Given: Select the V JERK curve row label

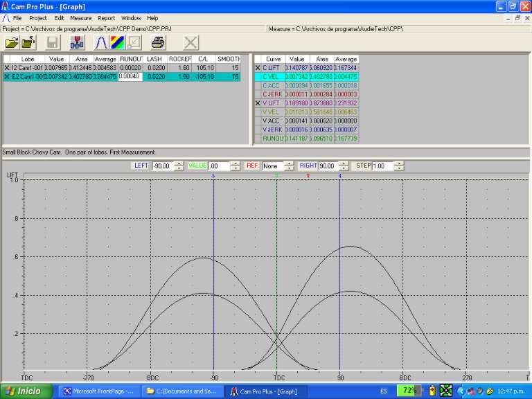Looking at the screenshot, I should (x=272, y=130).
